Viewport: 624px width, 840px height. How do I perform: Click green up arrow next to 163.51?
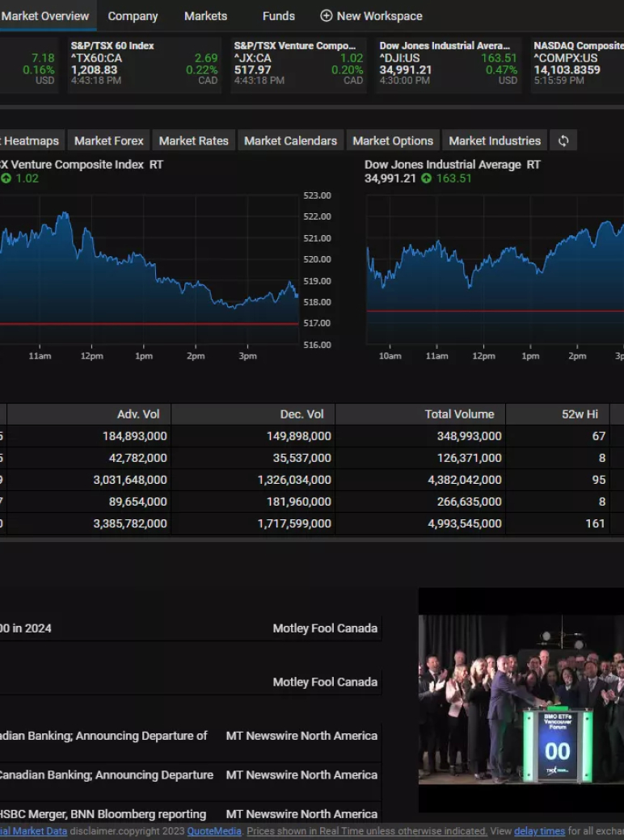tap(426, 178)
